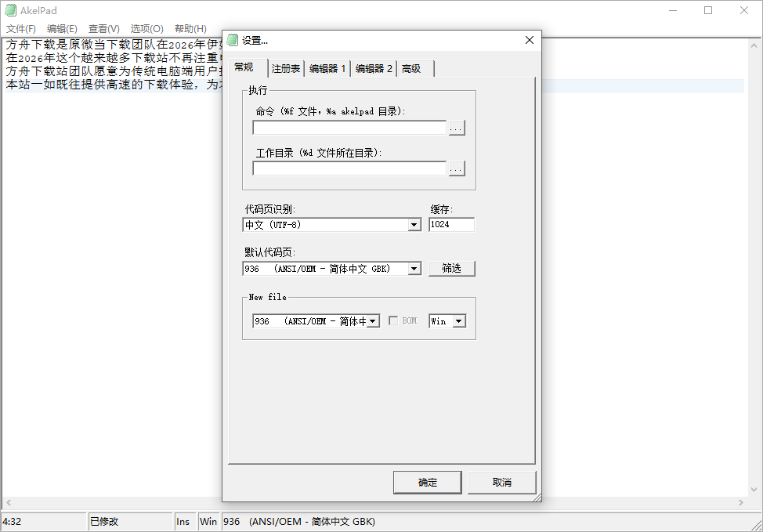This screenshot has height=532, width=763.
Task: Open the 默认代码页 dropdown
Action: click(x=414, y=268)
